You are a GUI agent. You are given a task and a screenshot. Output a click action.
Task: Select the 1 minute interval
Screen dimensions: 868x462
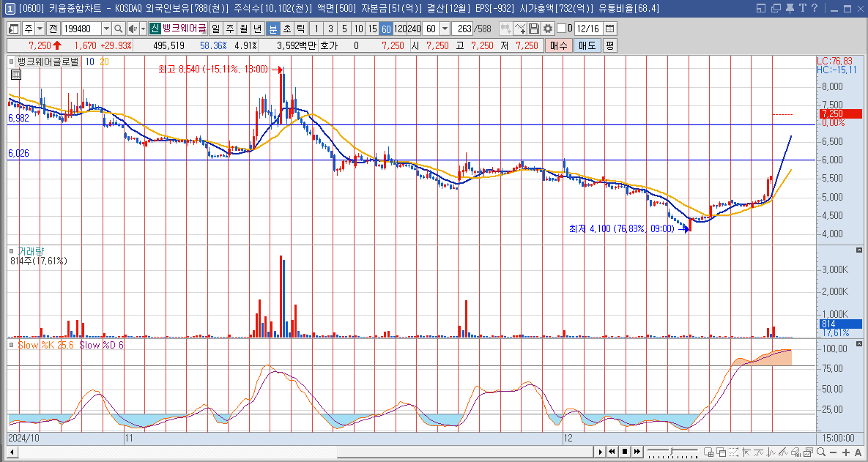[x=316, y=29]
